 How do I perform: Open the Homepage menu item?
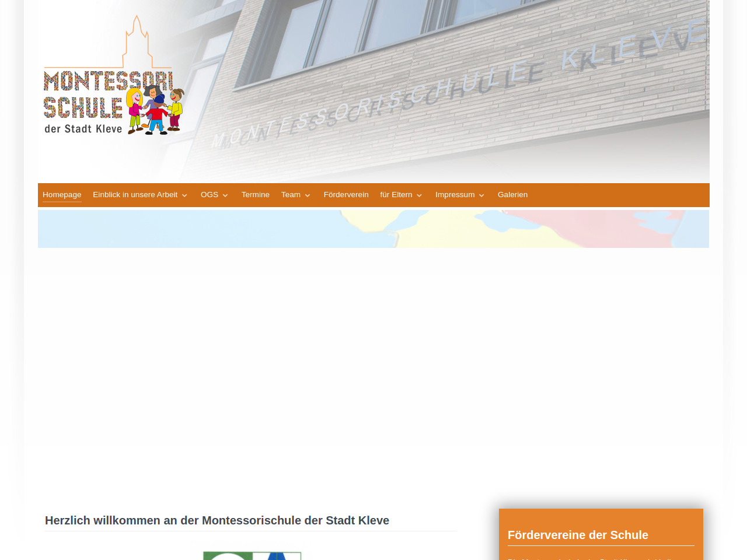62,195
